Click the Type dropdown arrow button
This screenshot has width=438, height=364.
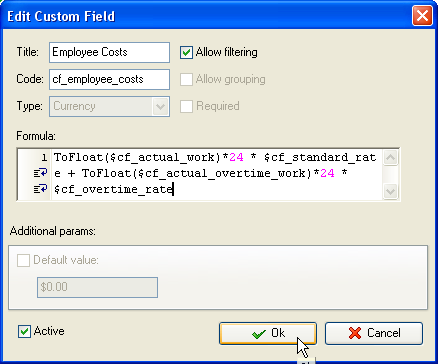(160, 107)
